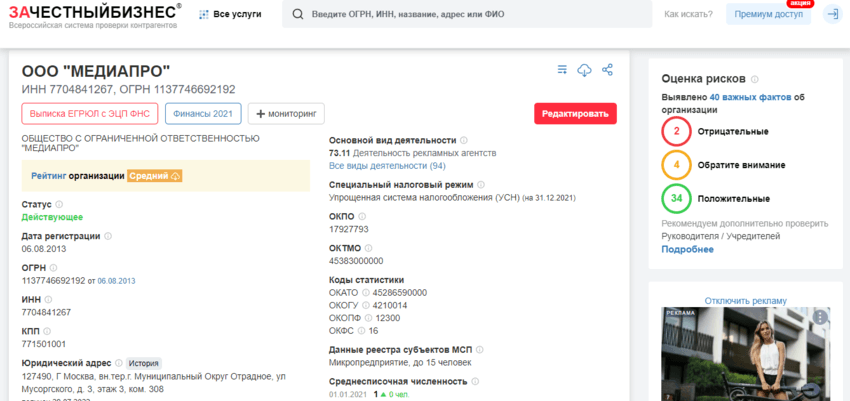850x401 pixels.
Task: Click the Премиум доступ button
Action: point(769,15)
